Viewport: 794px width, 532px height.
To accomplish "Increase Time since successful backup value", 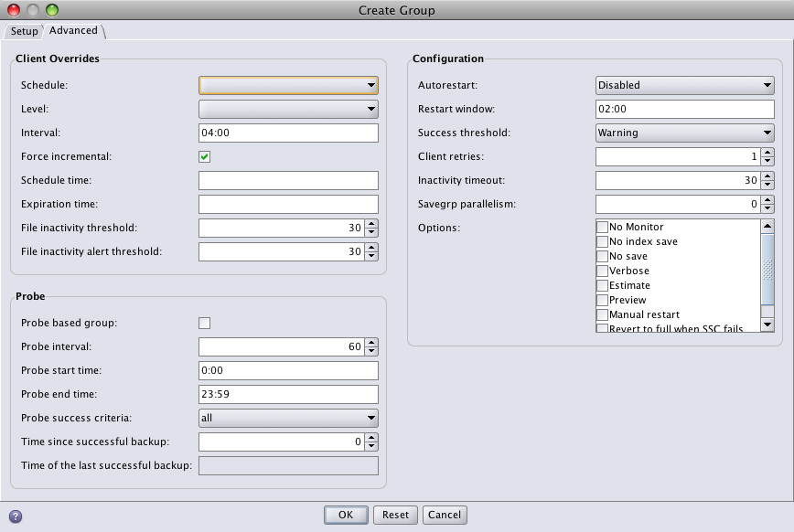I will click(x=371, y=438).
